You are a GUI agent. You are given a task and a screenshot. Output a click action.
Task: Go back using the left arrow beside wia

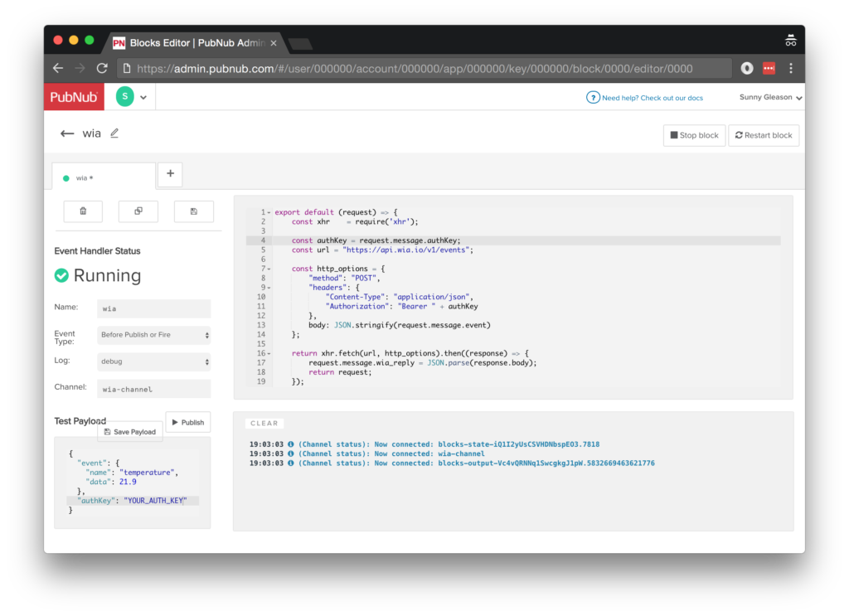67,133
